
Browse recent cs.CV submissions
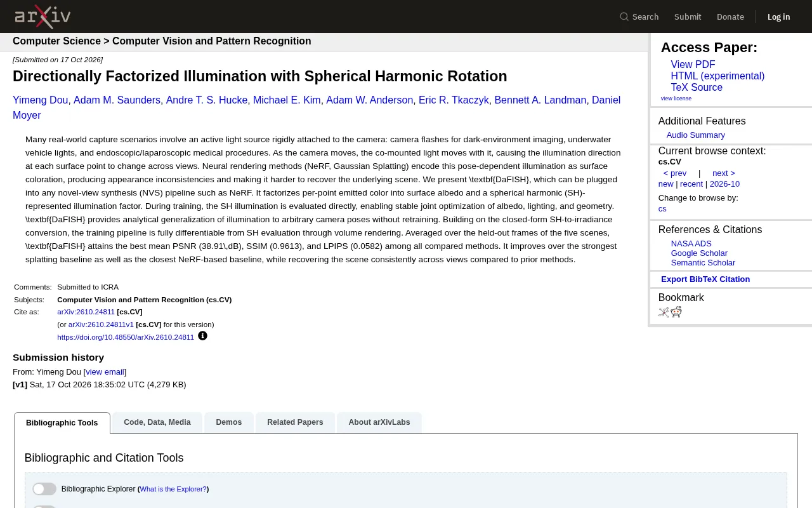(691, 184)
